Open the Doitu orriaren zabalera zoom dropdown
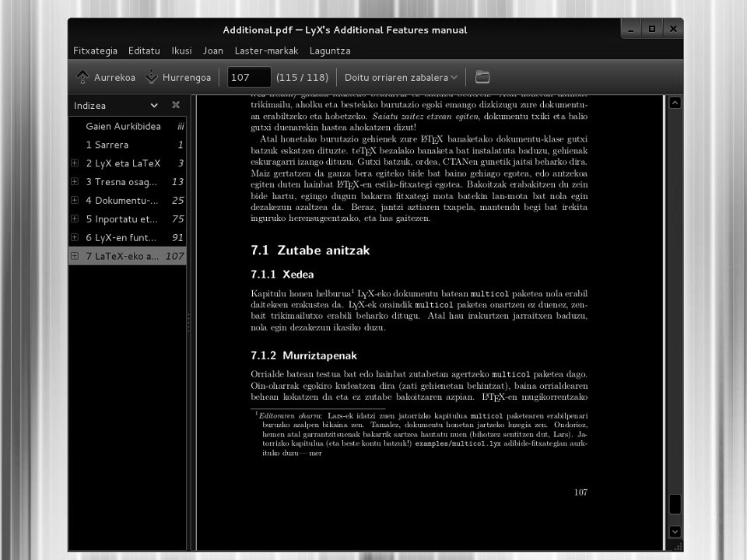 (x=401, y=77)
